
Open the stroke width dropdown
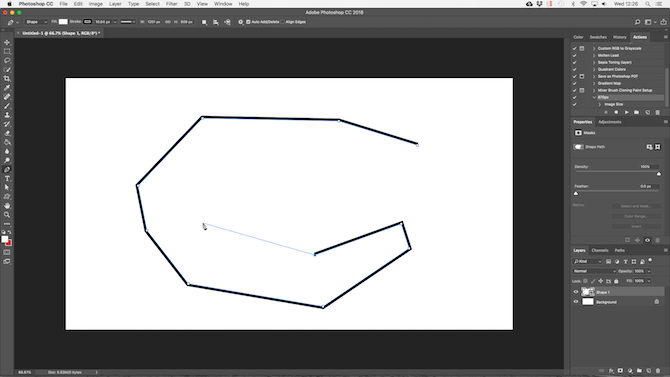tap(115, 22)
